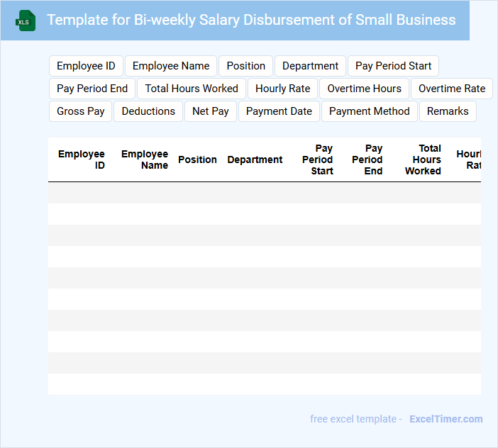Choose the Department tag
The height and width of the screenshot is (448, 498).
click(310, 66)
